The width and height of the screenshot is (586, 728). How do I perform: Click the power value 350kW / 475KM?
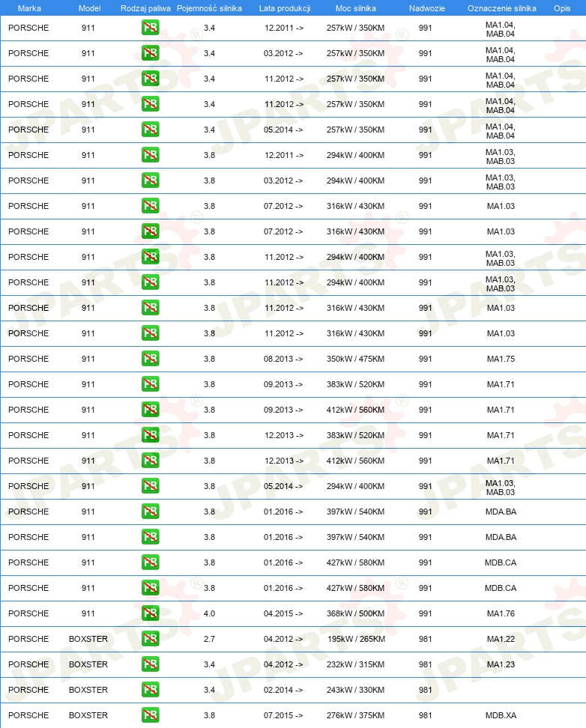[x=355, y=359]
